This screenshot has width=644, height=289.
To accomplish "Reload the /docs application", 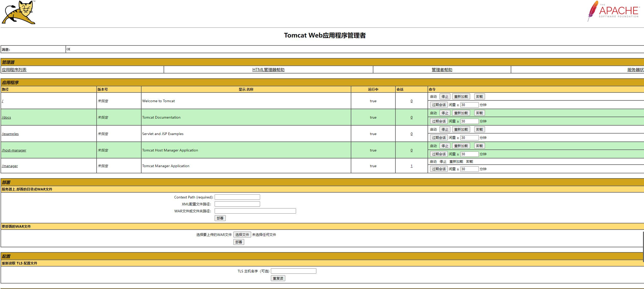I will pyautogui.click(x=461, y=113).
